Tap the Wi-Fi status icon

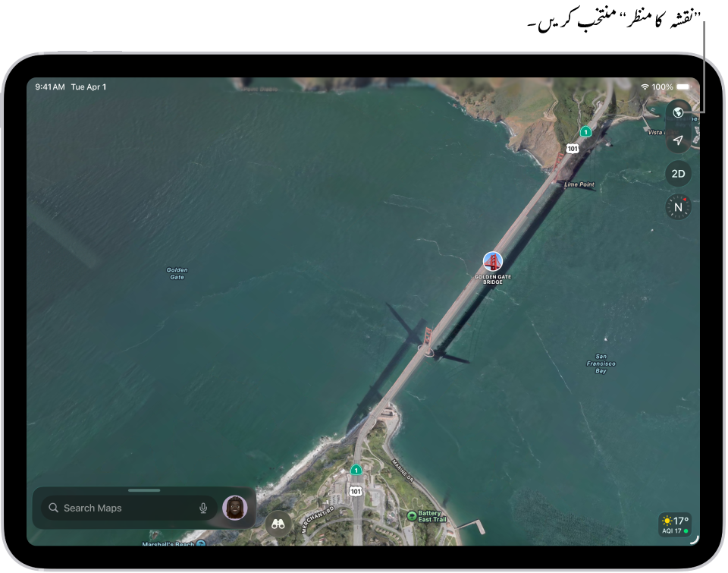(645, 87)
